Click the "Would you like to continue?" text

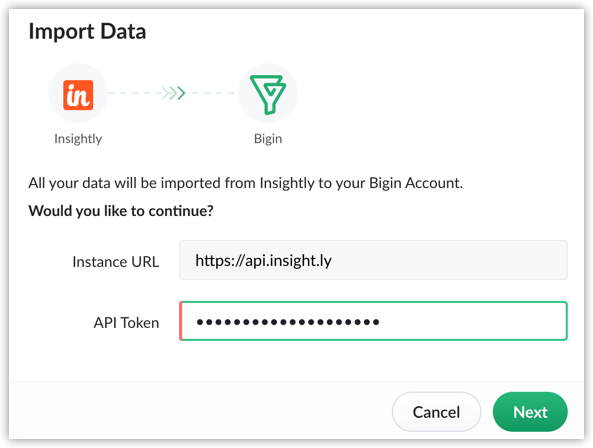[121, 211]
